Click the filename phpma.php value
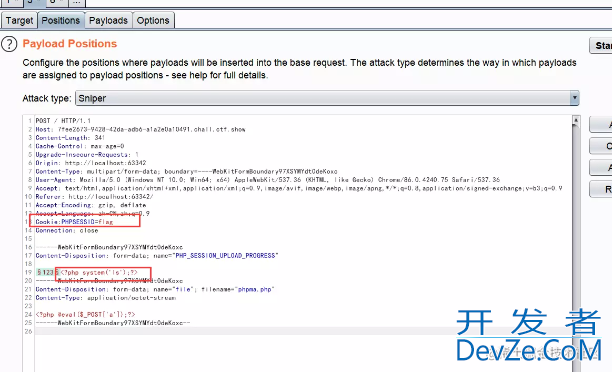The width and height of the screenshot is (612, 372). tap(254, 289)
